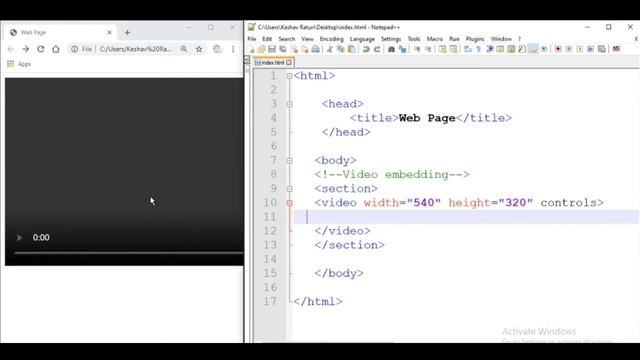Collapse the video fold marker on line 10
Viewport: 640px width, 360px height.
[x=289, y=203]
